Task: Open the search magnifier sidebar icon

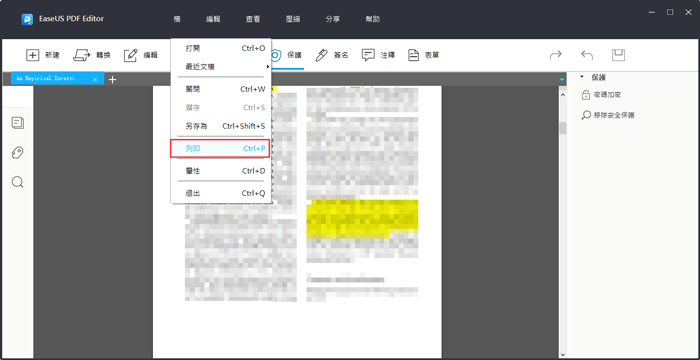Action: 18,182
